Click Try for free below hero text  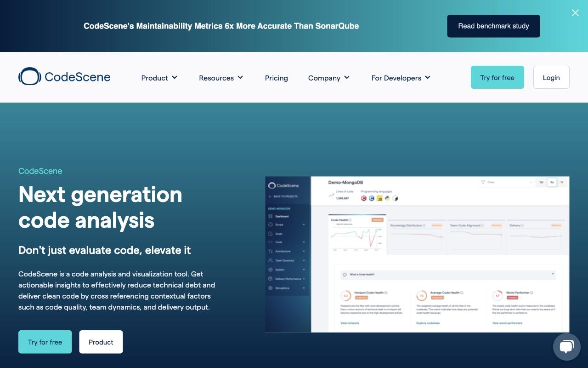coord(45,342)
